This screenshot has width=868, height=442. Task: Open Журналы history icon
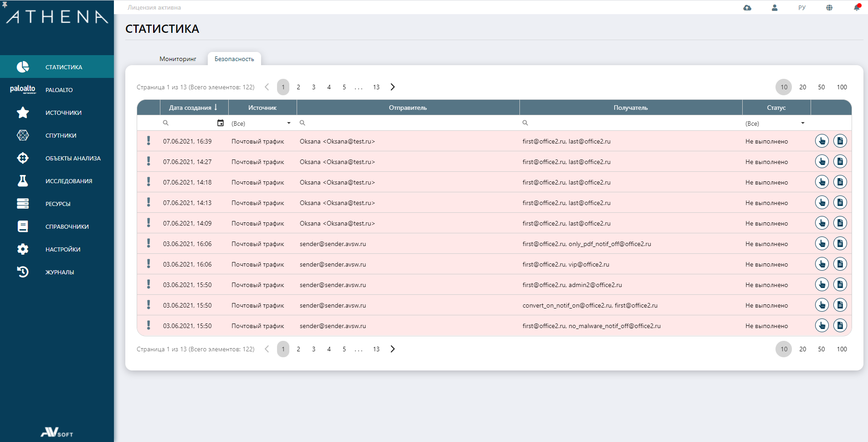coord(23,272)
